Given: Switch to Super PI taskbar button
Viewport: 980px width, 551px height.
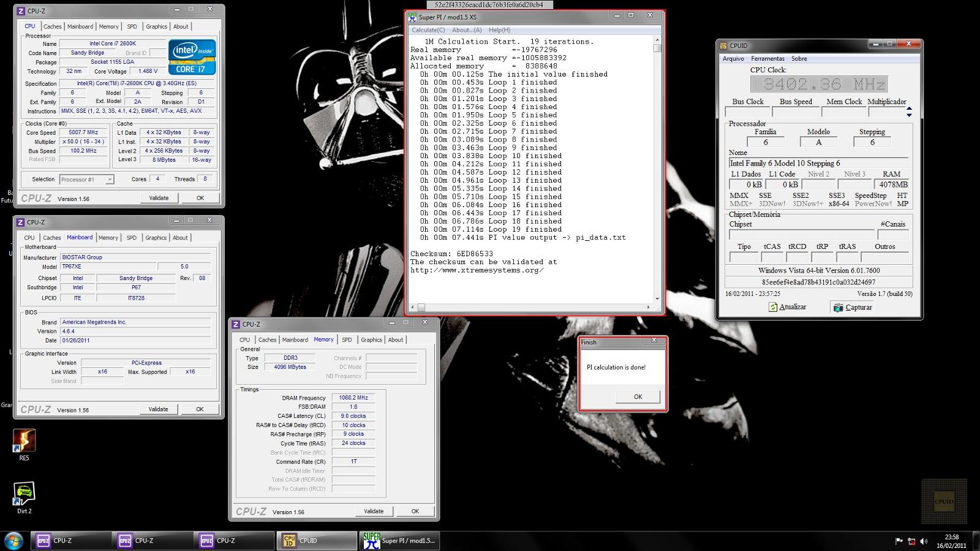Looking at the screenshot, I should coord(399,541).
